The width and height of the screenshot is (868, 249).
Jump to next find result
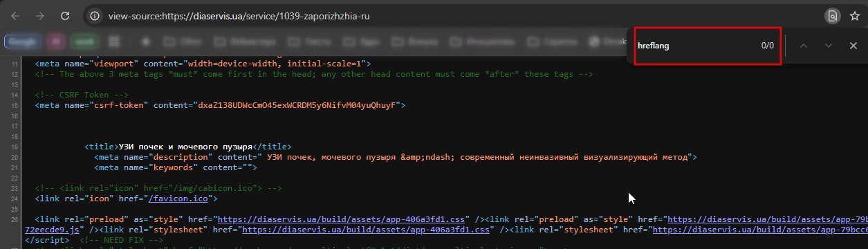click(829, 46)
